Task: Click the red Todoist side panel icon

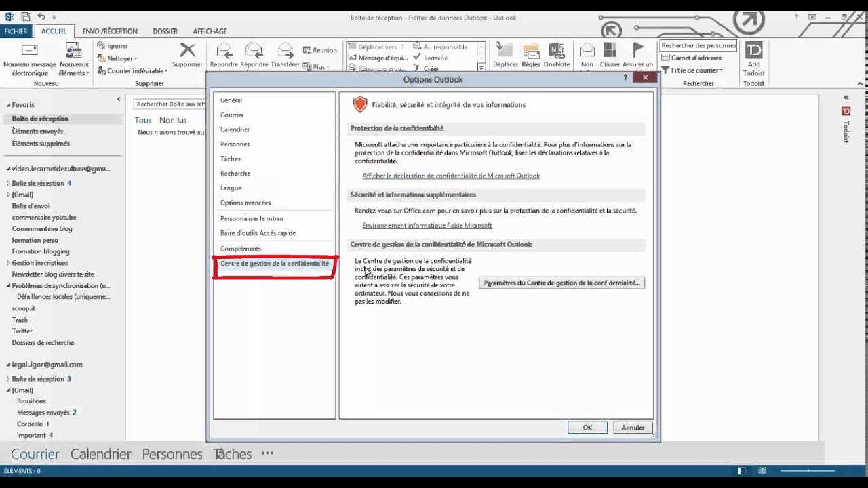Action: click(x=846, y=111)
